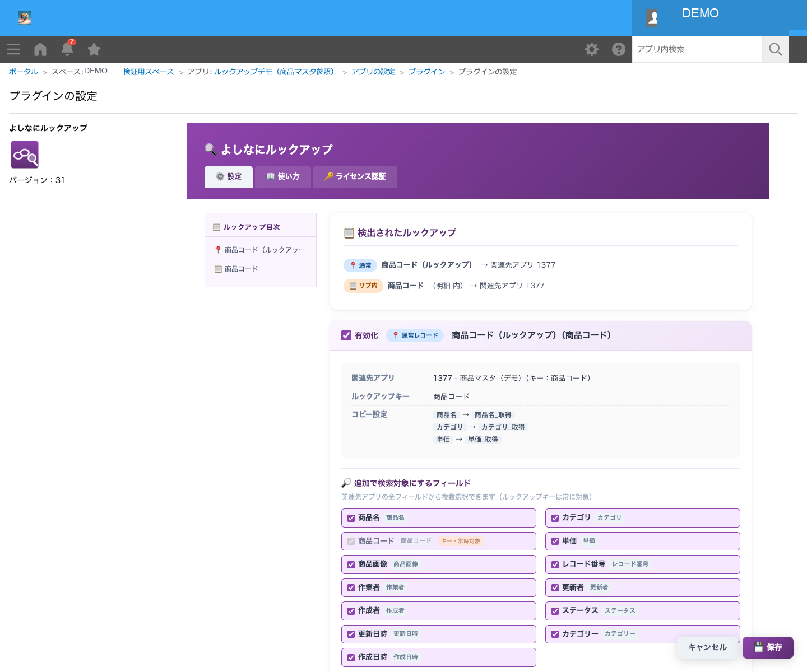Click 検出されたルックアップ clipboard icon
The image size is (807, 672).
[x=349, y=233]
